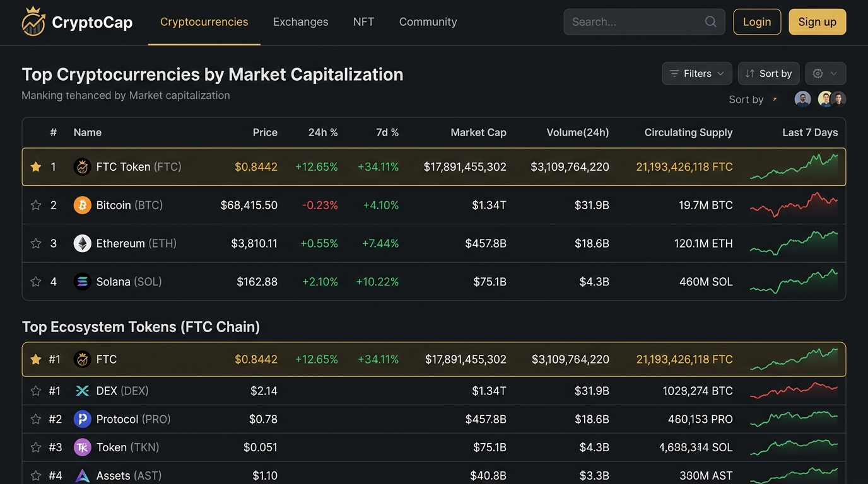The width and height of the screenshot is (868, 484).
Task: Click the Login button
Action: tap(757, 21)
